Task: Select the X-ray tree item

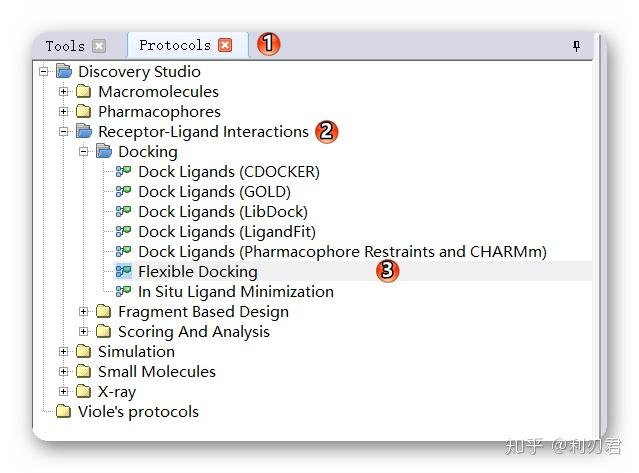Action: tap(116, 391)
